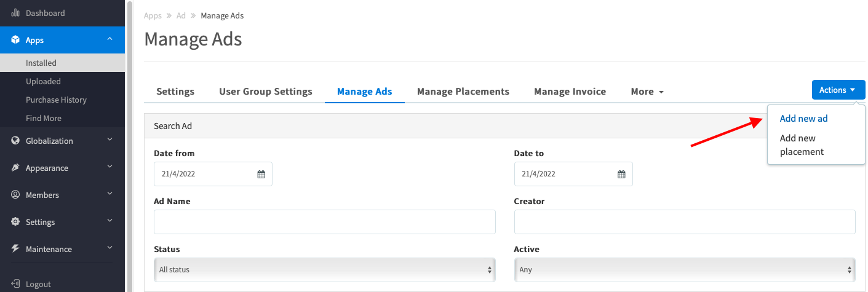Open the All status dropdown
The width and height of the screenshot is (868, 292).
coord(324,269)
